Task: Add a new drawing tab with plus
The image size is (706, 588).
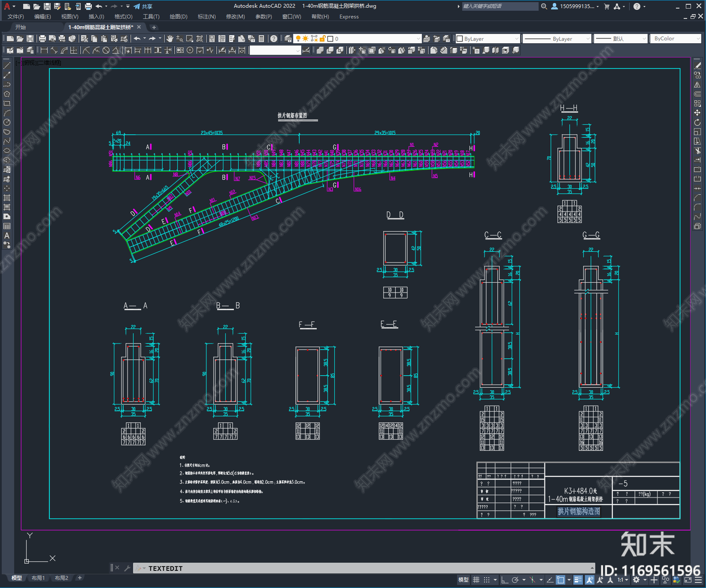Action: pos(154,27)
